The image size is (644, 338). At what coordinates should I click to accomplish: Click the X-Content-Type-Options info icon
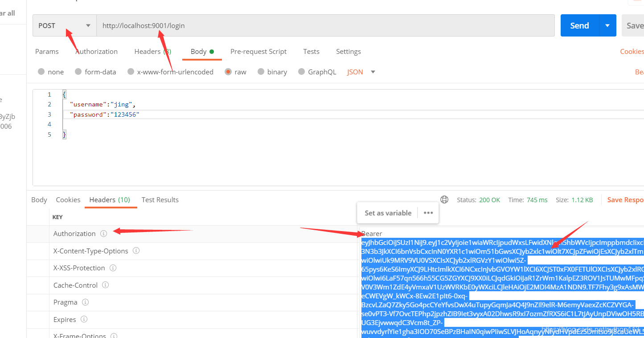click(136, 251)
